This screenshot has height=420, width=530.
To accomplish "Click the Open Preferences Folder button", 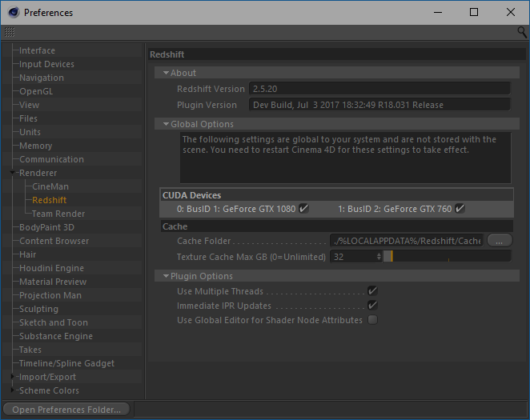I will click(66, 410).
